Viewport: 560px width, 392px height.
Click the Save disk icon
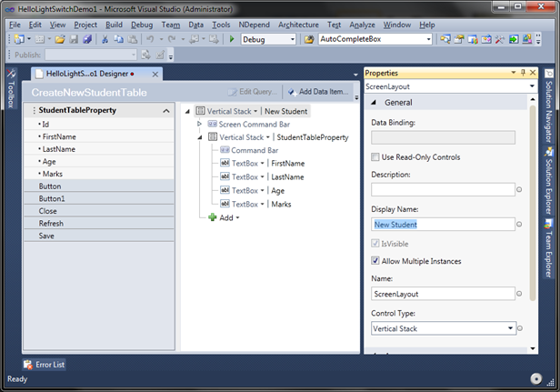tap(74, 39)
